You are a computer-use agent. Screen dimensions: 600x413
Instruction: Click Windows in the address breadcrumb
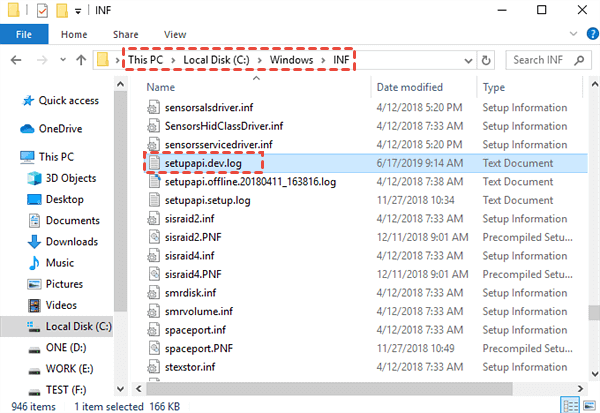click(x=291, y=60)
